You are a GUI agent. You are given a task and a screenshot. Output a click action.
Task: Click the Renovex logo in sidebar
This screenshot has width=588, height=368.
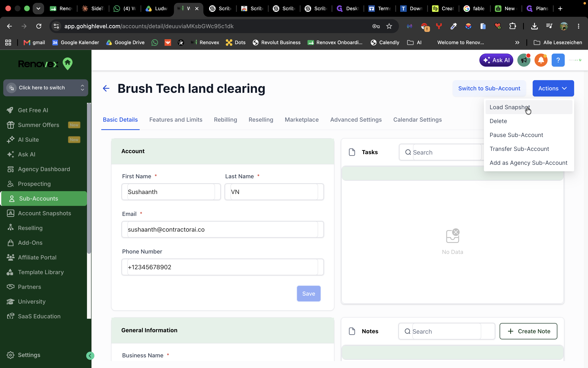[x=46, y=64]
